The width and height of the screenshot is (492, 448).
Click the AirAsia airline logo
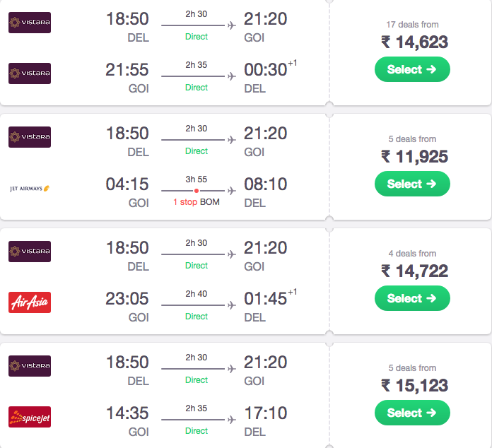click(x=30, y=302)
